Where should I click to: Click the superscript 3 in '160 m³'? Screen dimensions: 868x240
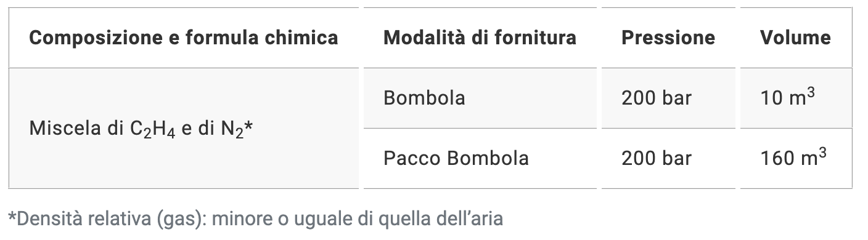[823, 153]
